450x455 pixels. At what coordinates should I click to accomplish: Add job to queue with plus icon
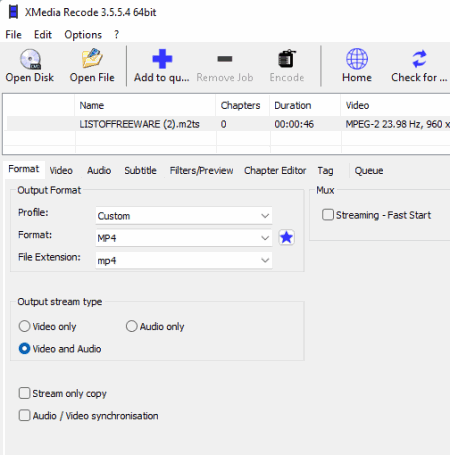(162, 59)
